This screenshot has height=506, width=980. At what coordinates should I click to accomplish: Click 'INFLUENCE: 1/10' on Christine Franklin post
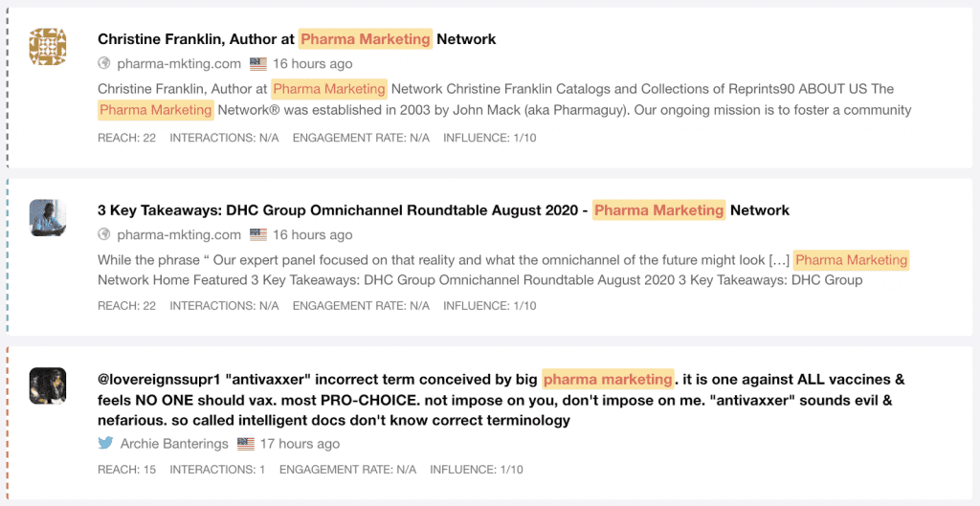point(489,138)
